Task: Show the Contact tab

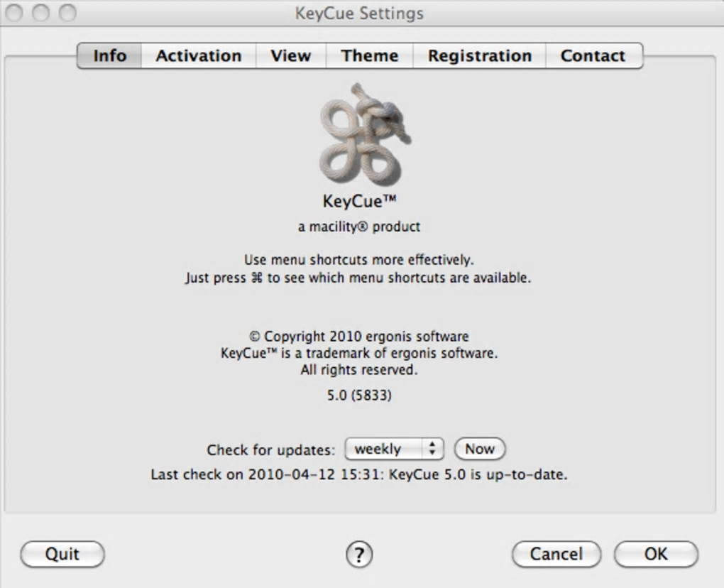Action: coord(593,56)
